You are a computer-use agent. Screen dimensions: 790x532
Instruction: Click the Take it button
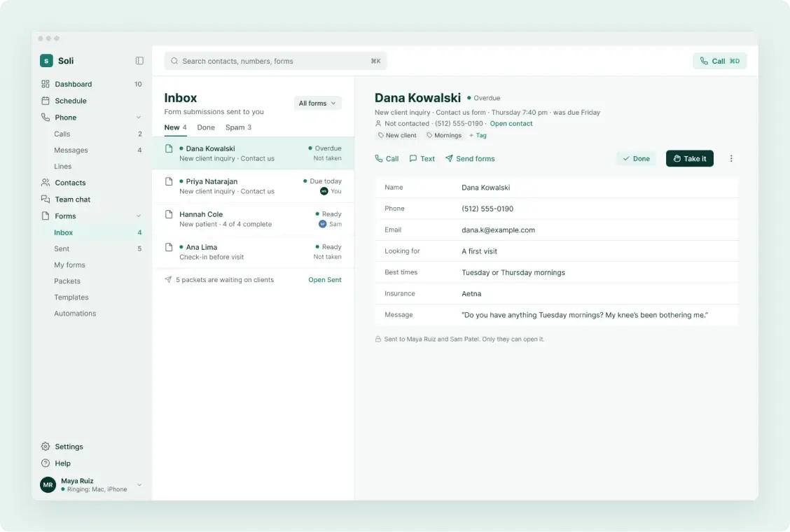(x=689, y=158)
